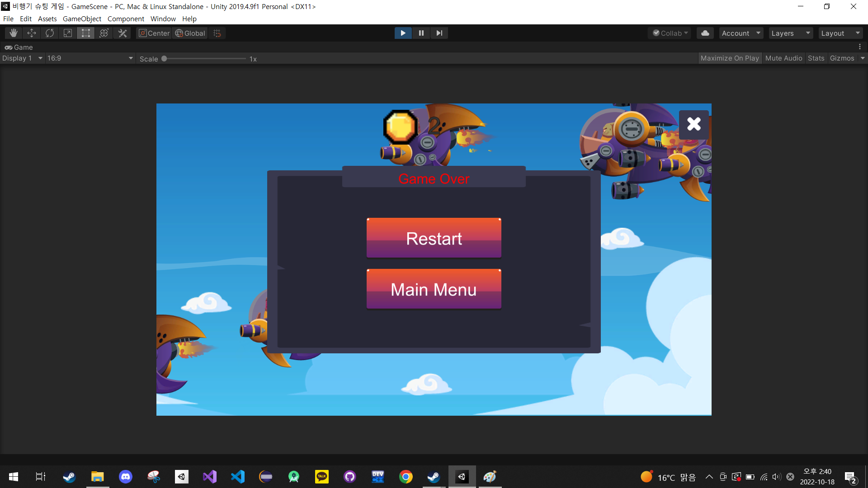Select the Move tool
This screenshot has width=868, height=488.
tap(31, 33)
